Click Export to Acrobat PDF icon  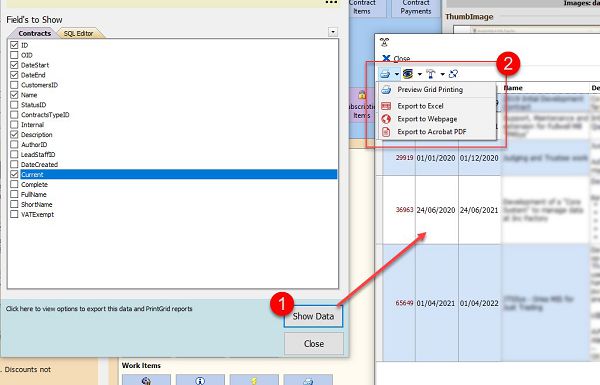(x=386, y=132)
